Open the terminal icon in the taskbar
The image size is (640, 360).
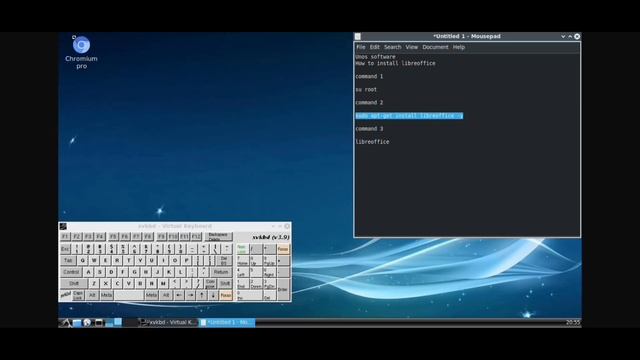coord(98,322)
